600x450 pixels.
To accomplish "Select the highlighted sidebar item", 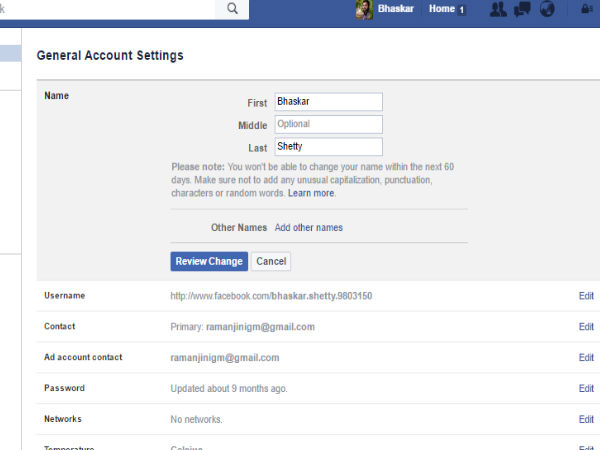I will pos(10,54).
